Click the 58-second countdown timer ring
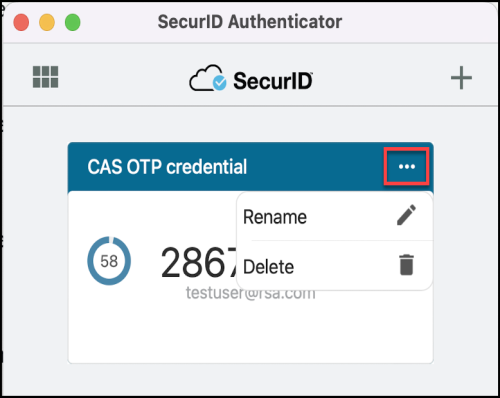500x398 pixels. coord(109,261)
